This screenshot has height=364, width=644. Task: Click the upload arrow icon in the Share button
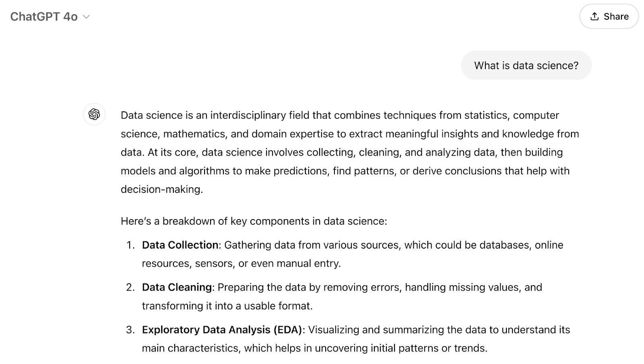(594, 16)
